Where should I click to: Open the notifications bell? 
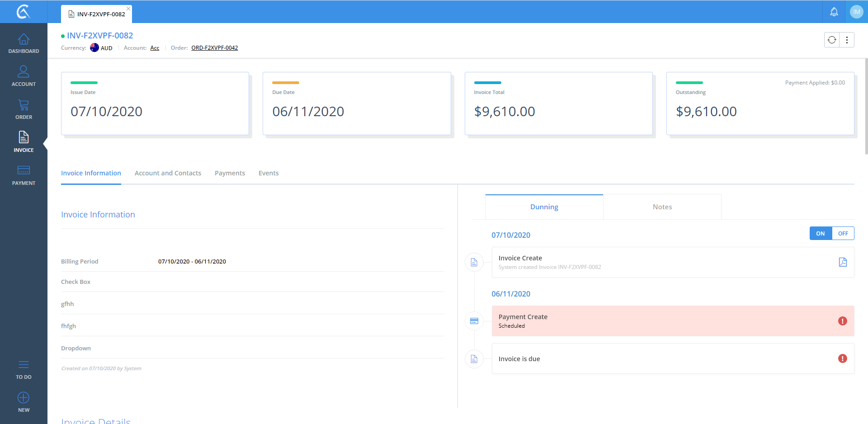[834, 12]
